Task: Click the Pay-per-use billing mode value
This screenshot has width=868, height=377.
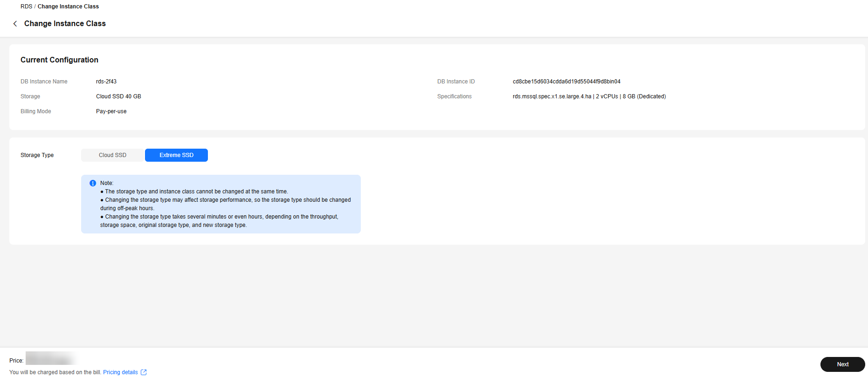Action: point(111,111)
